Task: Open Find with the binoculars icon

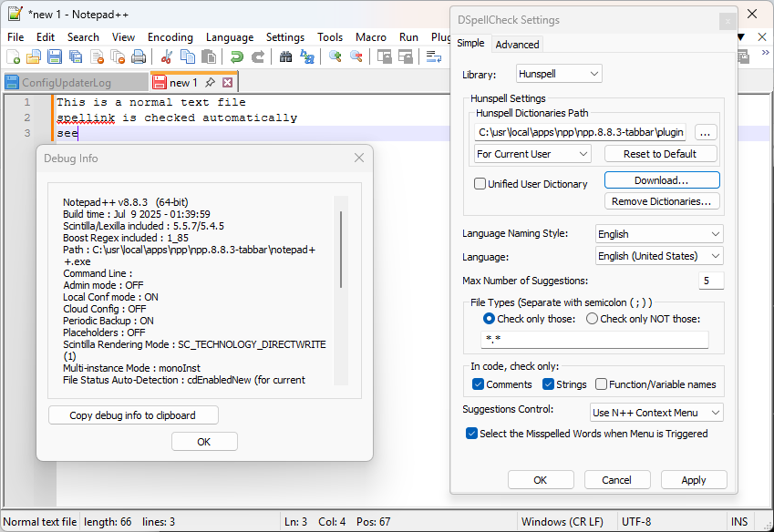Action: click(286, 57)
